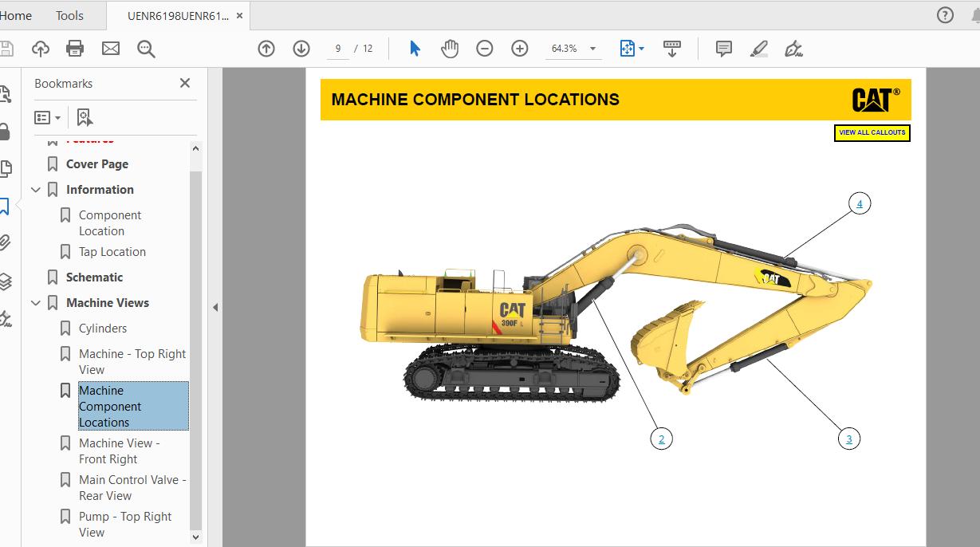Viewport: 980px width, 547px height.
Task: Open the help question mark
Action: click(x=945, y=15)
